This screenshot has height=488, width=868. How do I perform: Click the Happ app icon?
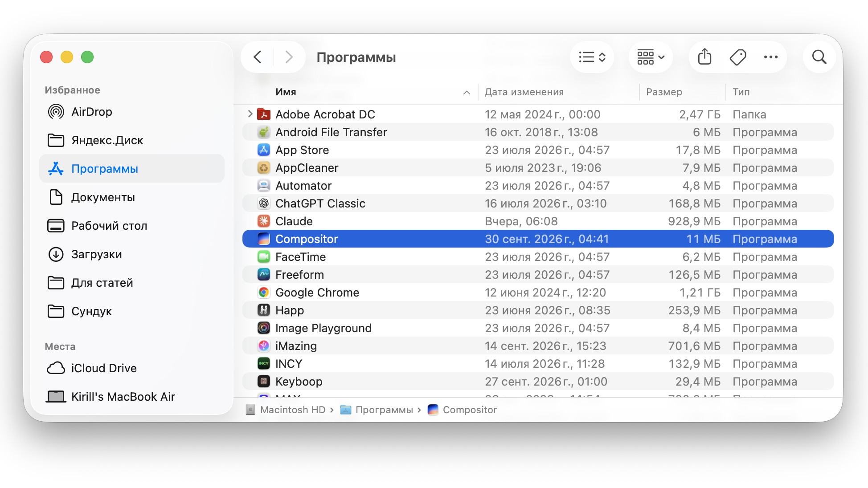(x=264, y=310)
